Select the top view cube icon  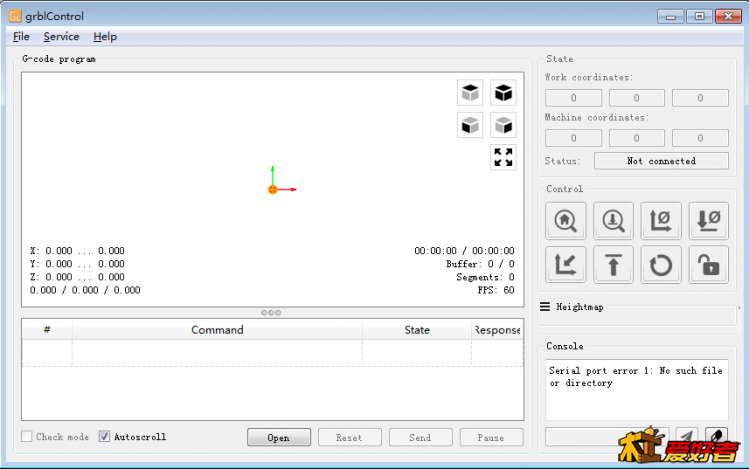pyautogui.click(x=471, y=92)
